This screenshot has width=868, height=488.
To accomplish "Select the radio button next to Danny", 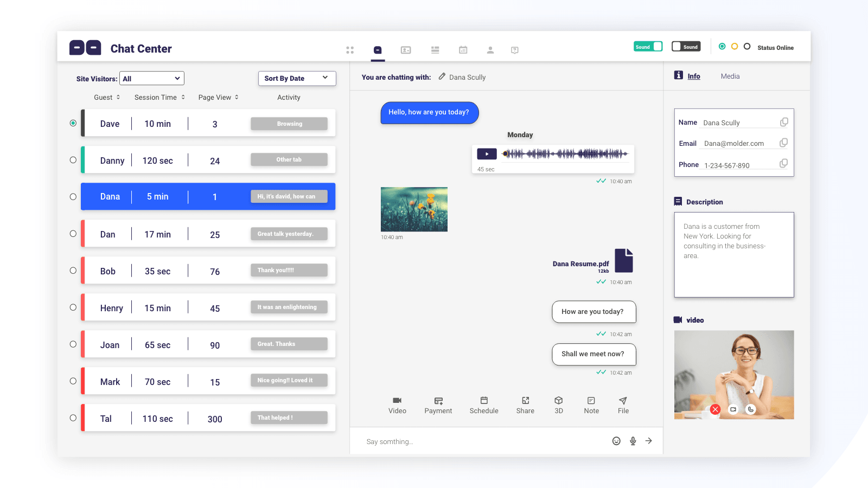I will click(73, 159).
